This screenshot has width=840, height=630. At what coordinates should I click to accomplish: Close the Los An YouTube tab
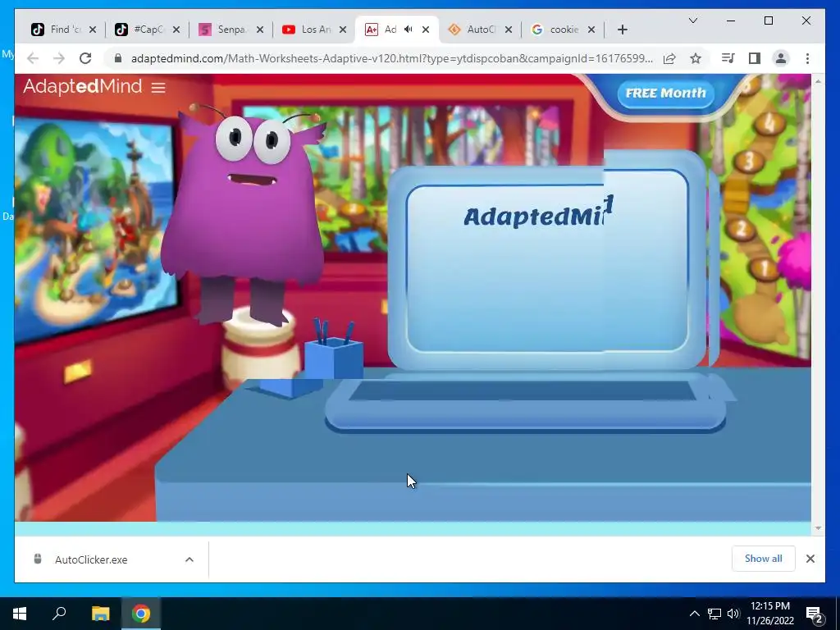(344, 30)
